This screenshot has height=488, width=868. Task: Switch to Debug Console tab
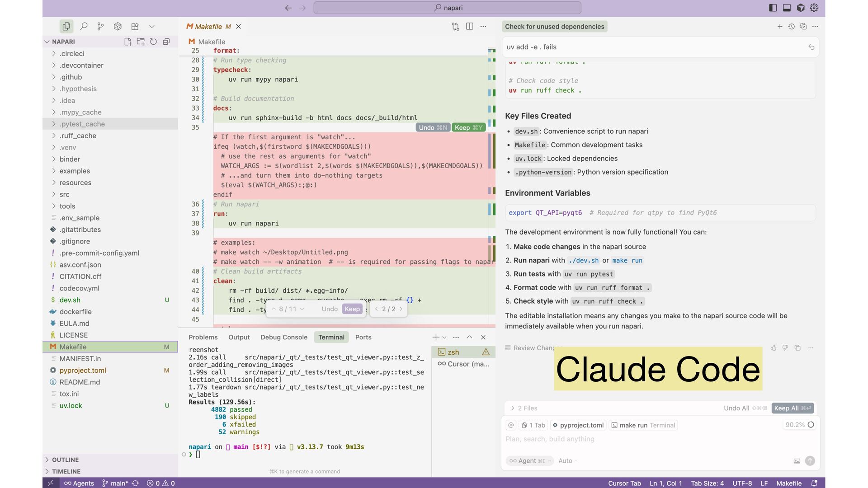click(x=283, y=338)
